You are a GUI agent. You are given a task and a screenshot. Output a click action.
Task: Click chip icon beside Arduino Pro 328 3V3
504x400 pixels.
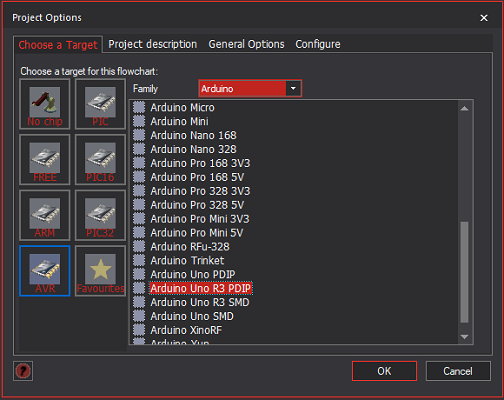(139, 191)
